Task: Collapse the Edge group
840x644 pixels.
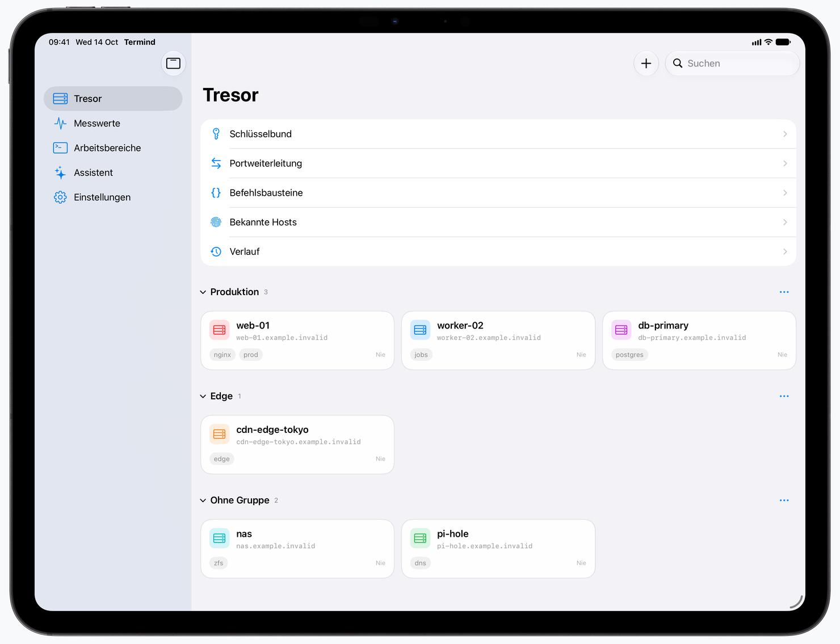Action: coord(203,396)
